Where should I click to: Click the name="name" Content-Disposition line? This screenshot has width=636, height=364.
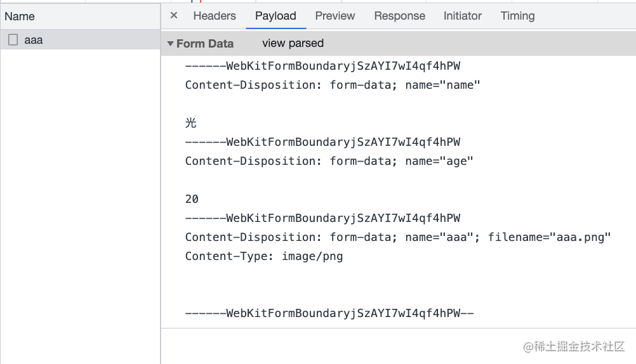click(333, 85)
